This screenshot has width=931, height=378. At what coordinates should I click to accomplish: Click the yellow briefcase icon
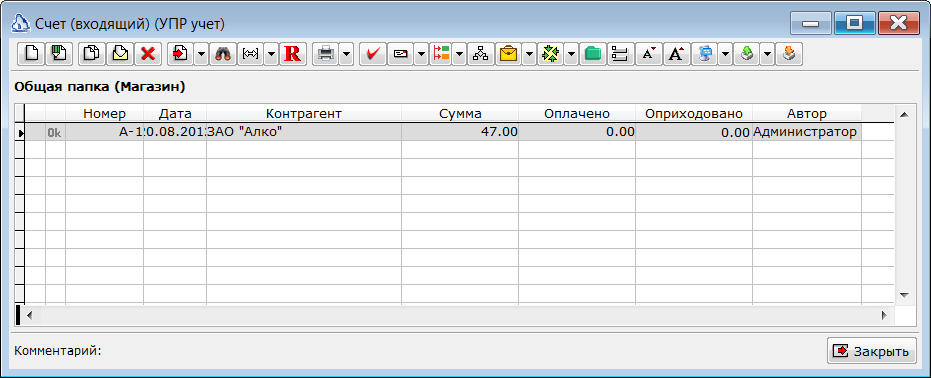pyautogui.click(x=508, y=54)
